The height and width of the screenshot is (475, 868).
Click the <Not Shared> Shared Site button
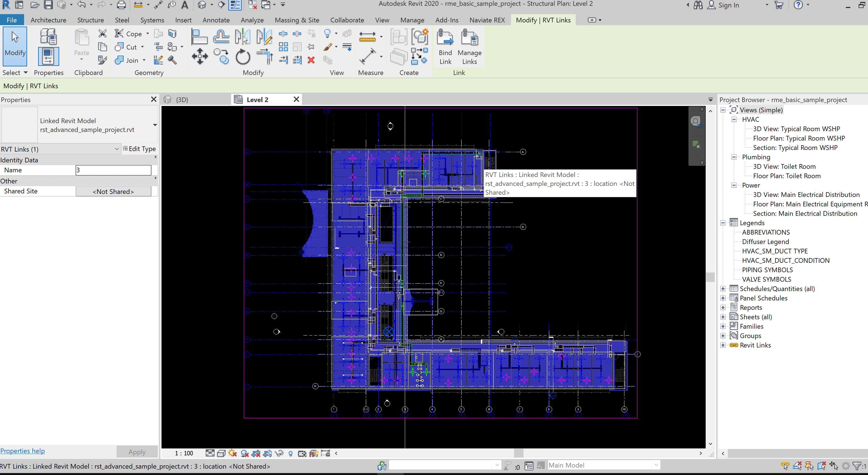pyautogui.click(x=113, y=191)
